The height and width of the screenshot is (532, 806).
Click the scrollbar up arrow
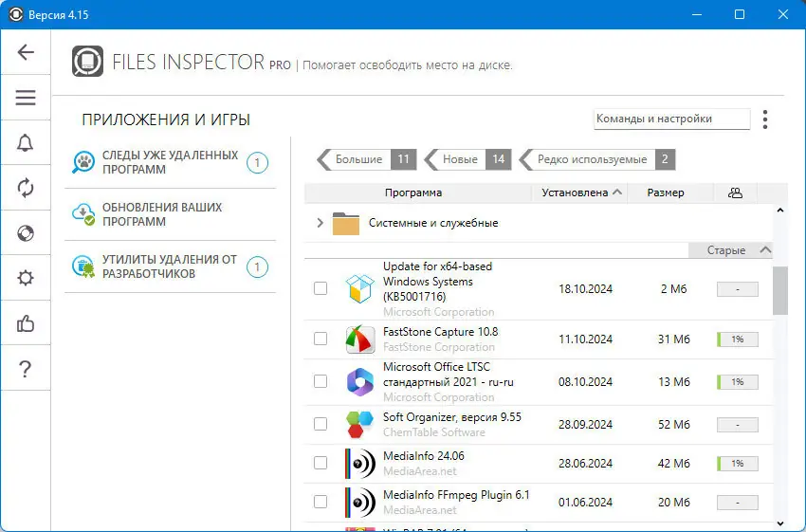(780, 211)
